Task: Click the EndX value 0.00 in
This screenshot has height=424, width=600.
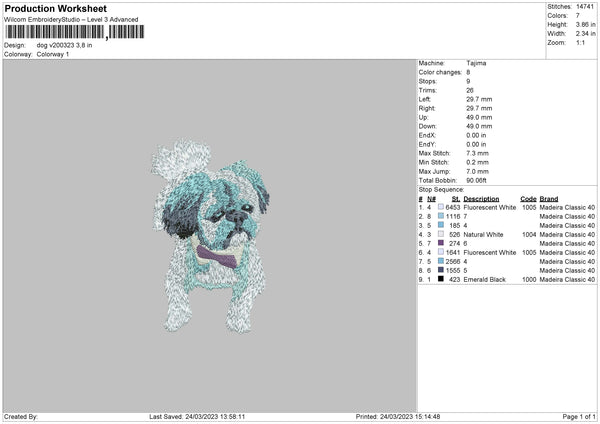Action: (x=476, y=135)
